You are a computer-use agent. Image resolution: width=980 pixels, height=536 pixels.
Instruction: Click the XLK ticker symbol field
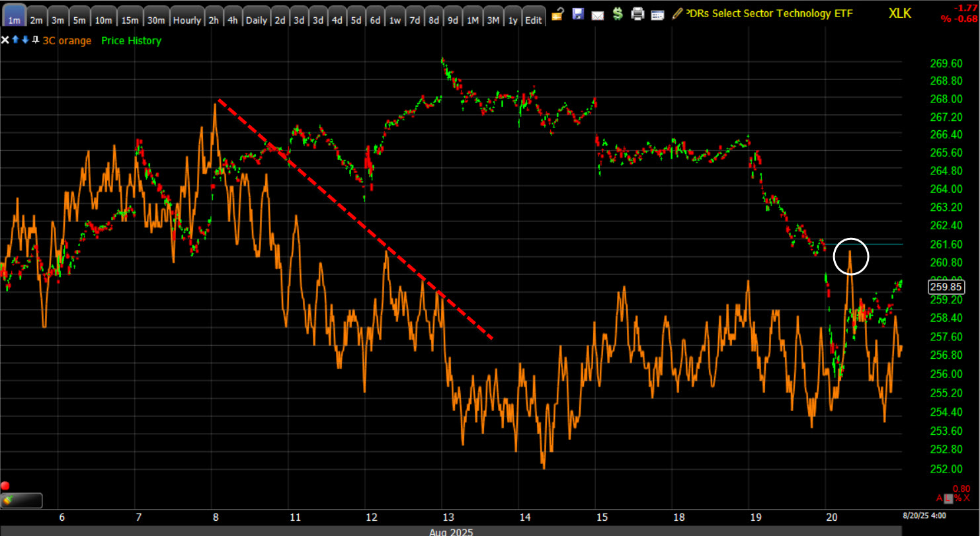[x=899, y=13]
